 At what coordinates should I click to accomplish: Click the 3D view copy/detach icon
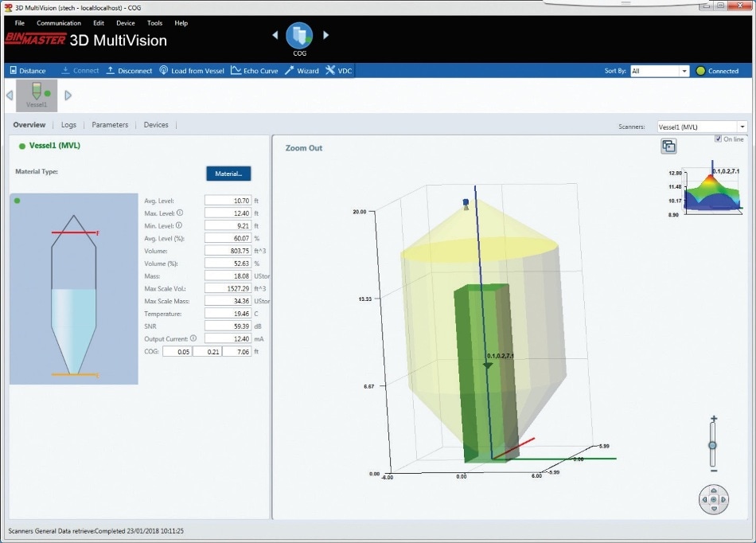click(668, 146)
